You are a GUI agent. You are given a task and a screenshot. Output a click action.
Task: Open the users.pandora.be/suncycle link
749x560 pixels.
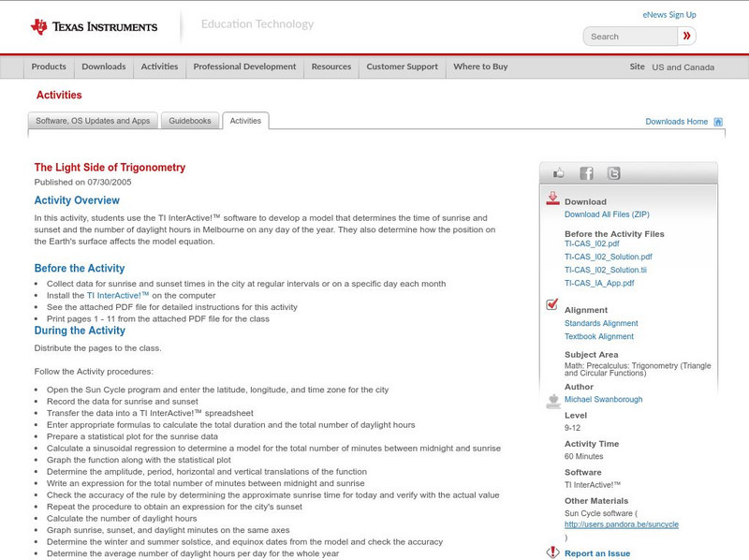coord(622,524)
